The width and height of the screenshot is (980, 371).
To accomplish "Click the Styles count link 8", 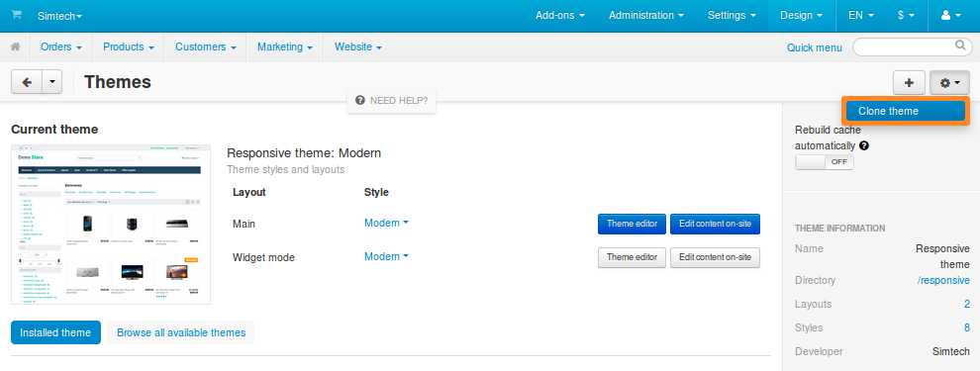I will pyautogui.click(x=967, y=327).
